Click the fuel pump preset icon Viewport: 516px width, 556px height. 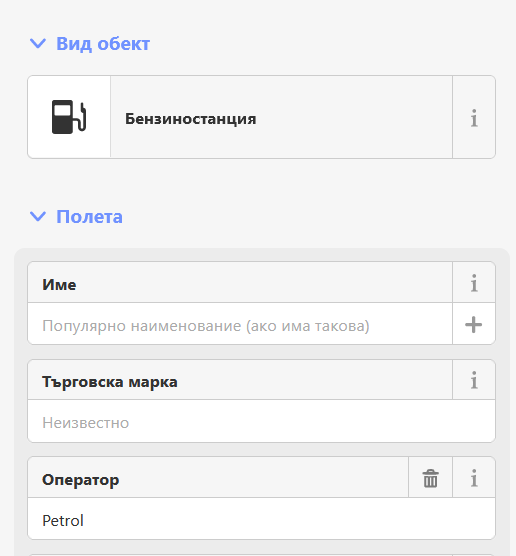(69, 117)
